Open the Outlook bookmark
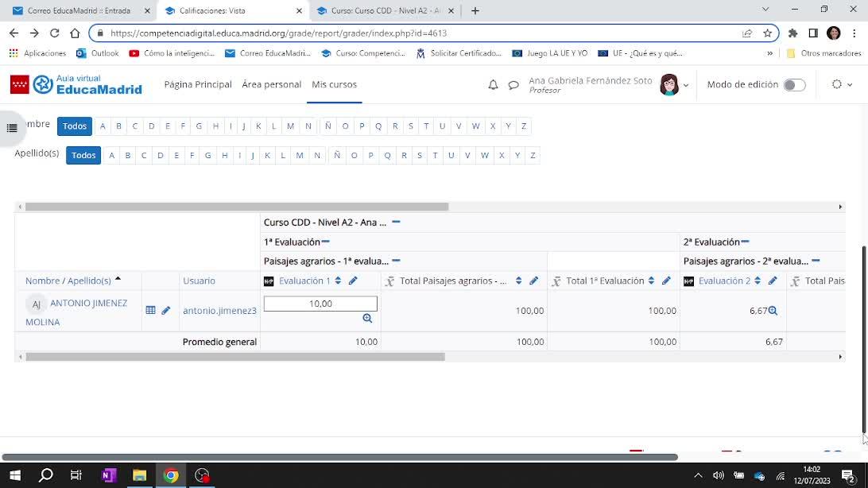The height and width of the screenshot is (488, 868). (x=98, y=53)
